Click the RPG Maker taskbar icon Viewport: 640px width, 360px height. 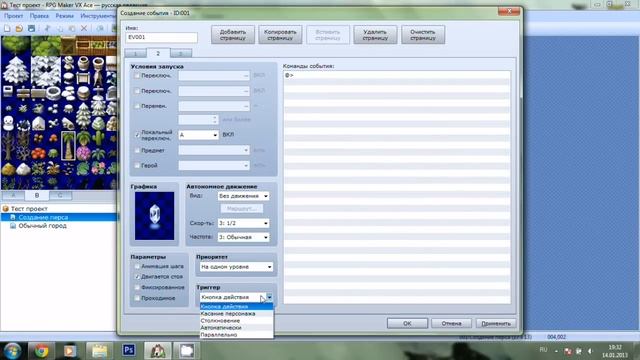click(x=158, y=350)
